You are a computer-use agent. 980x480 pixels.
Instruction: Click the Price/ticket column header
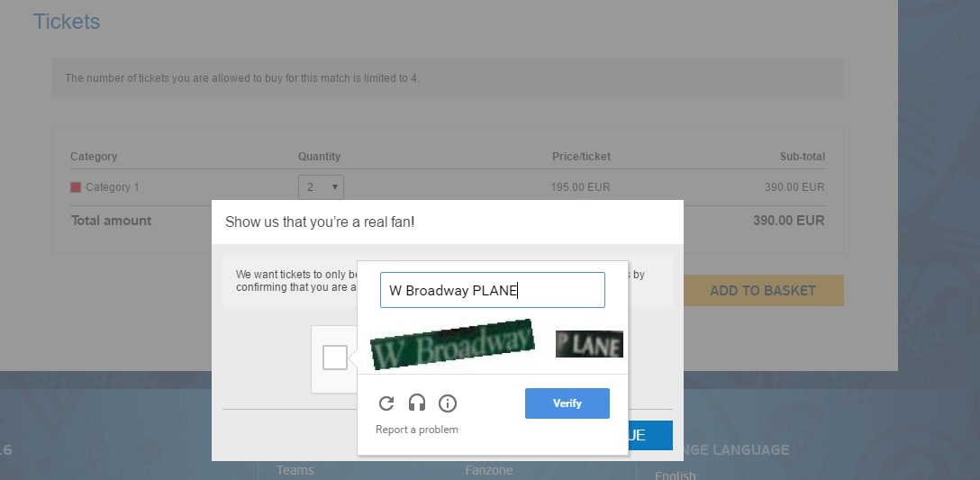[x=581, y=157]
